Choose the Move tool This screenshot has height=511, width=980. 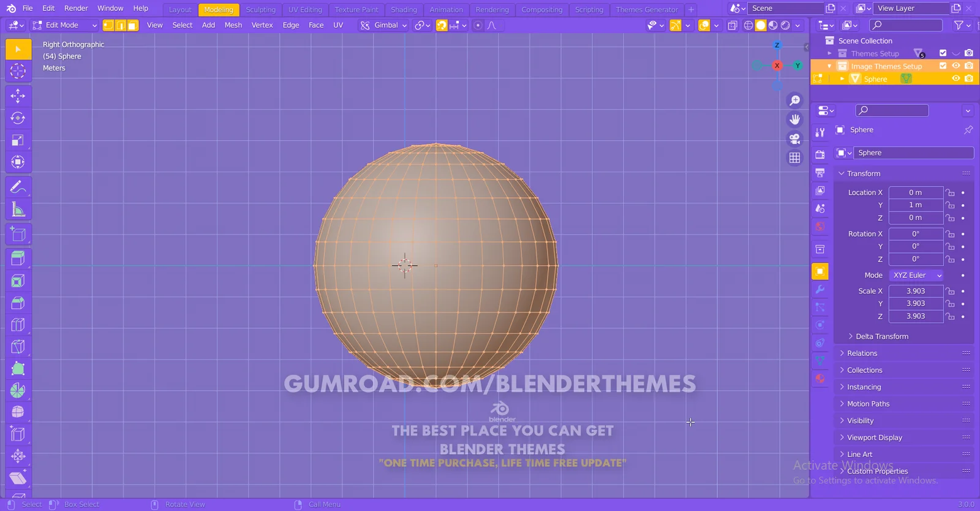click(x=18, y=96)
